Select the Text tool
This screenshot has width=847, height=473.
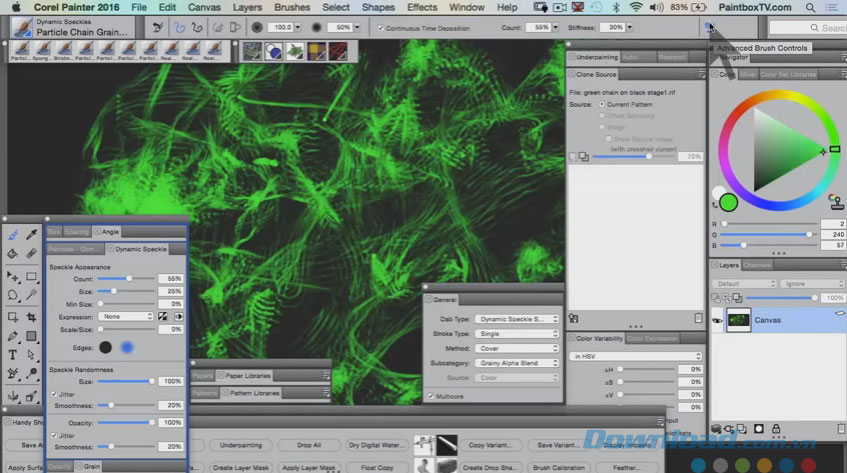(x=13, y=354)
